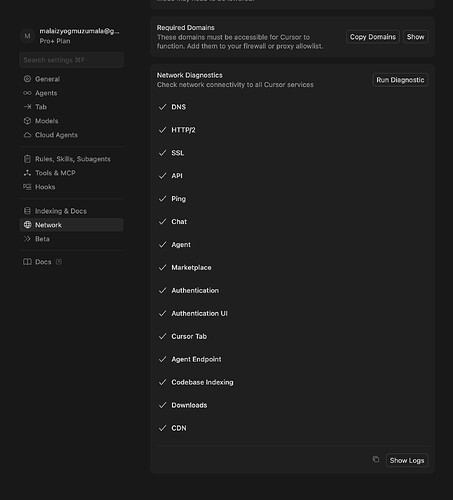Screen dimensions: 453x500
Task: Click the Network globe icon
Action: 27,225
